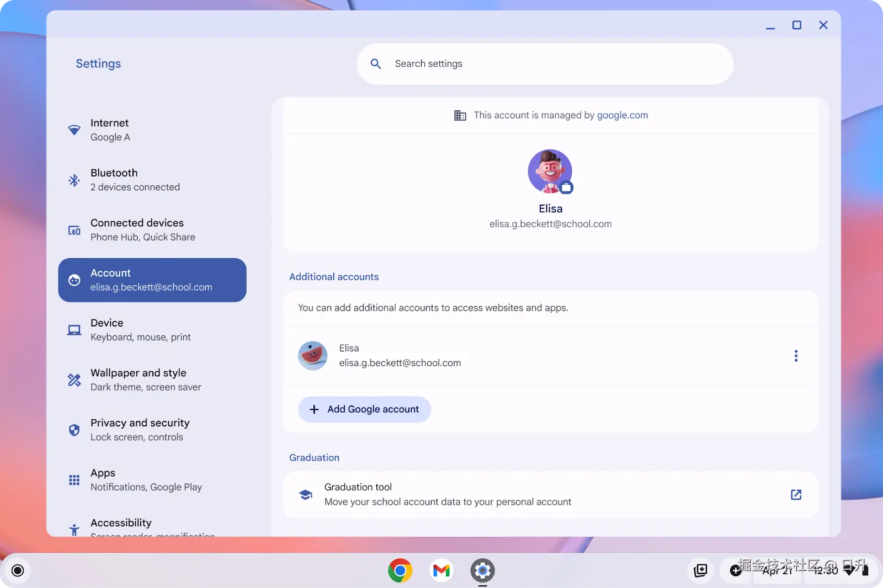883x588 pixels.
Task: Close the Settings window
Action: 823,25
